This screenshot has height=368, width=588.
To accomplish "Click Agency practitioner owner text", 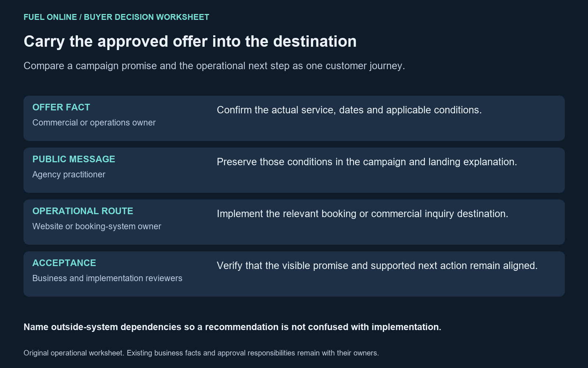I will pos(69,174).
